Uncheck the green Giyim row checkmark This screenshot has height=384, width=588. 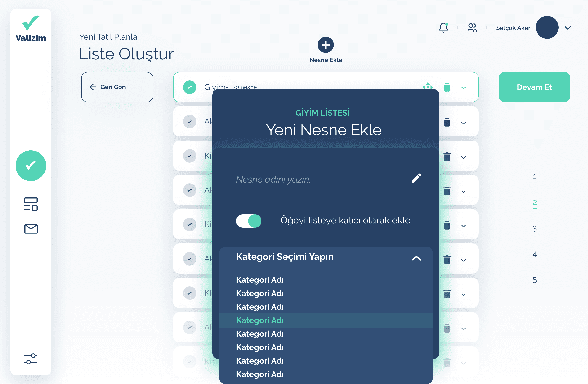[189, 87]
